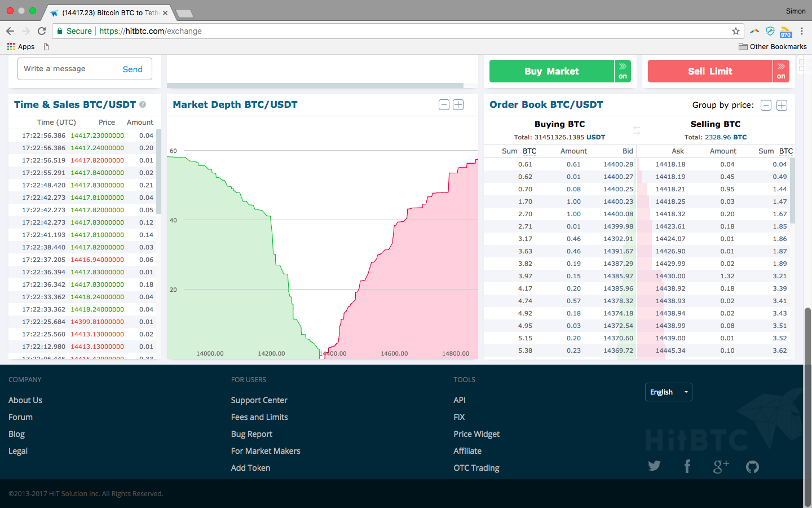Select ask price 14430.00 in order book
Screen dimensions: 812x508
(670, 276)
